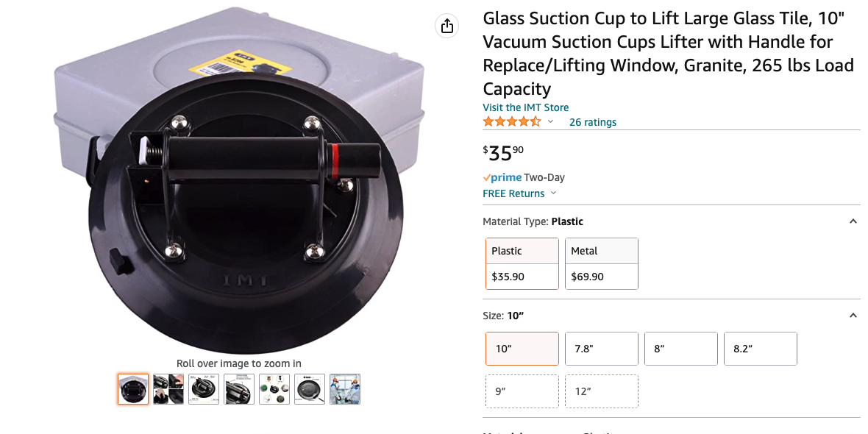The width and height of the screenshot is (868, 434).
Task: Show the first thumbnail with gray case
Action: [x=133, y=389]
